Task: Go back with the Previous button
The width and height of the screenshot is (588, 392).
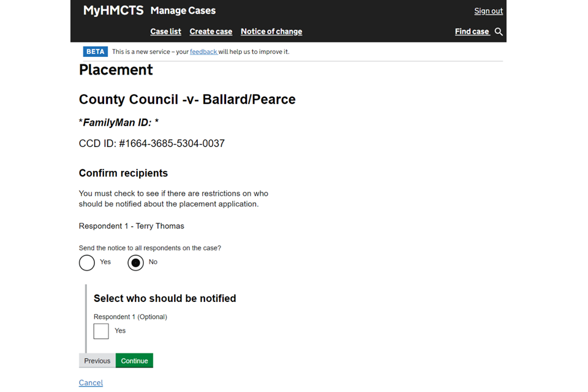Action: coord(97,361)
